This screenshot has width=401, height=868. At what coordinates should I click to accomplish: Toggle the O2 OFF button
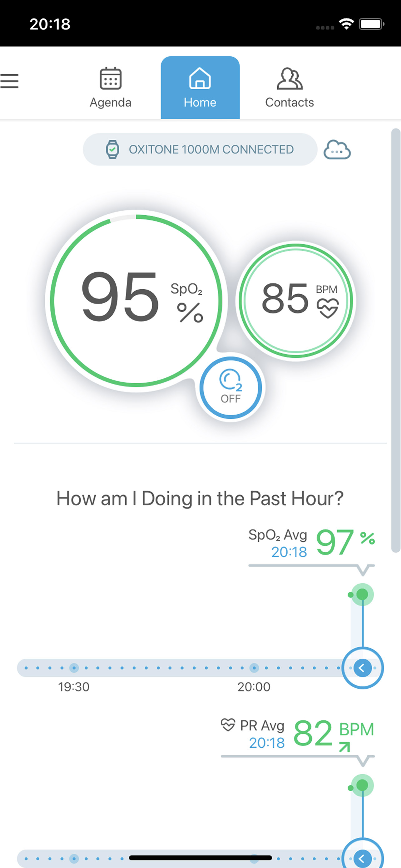pos(230,387)
